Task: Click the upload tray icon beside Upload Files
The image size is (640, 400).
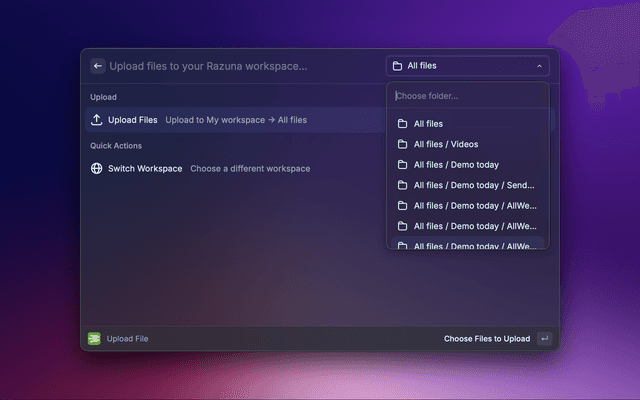Action: pos(97,120)
